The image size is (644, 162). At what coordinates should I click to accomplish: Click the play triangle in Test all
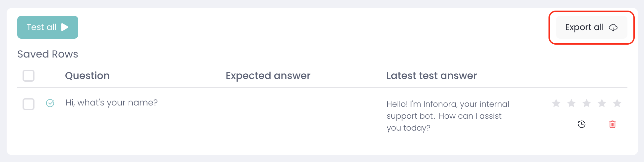pyautogui.click(x=65, y=27)
